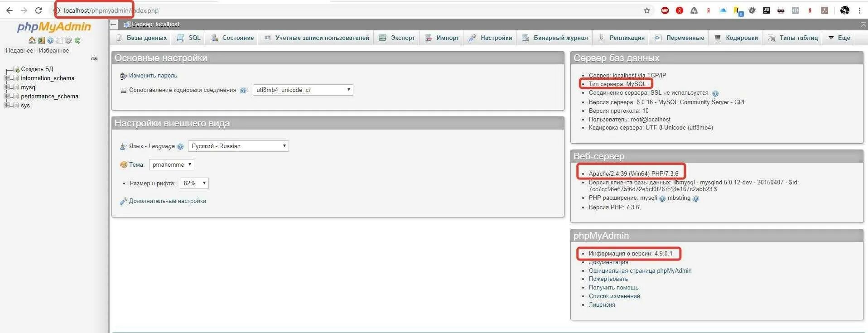Expand the mysql database node

click(7, 87)
